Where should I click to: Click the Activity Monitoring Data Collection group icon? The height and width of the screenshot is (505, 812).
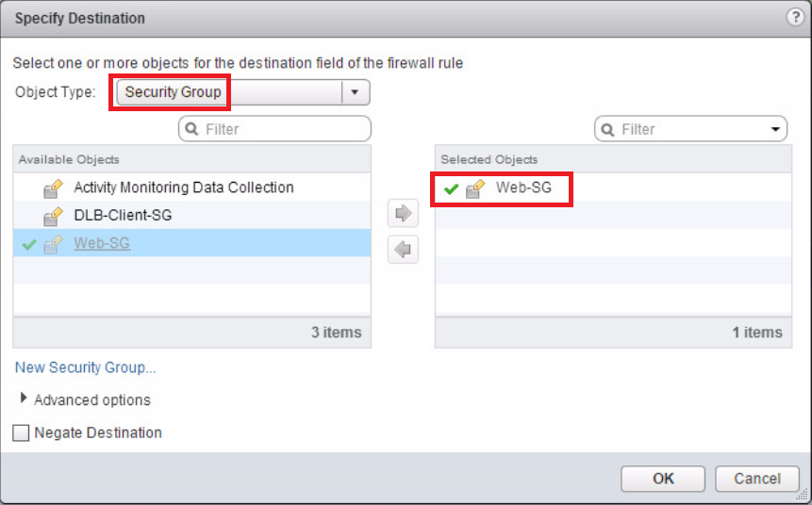click(x=53, y=188)
